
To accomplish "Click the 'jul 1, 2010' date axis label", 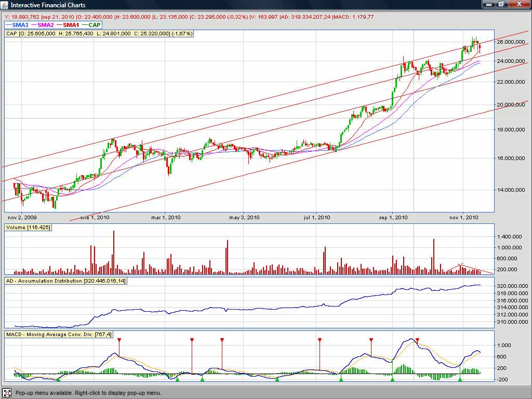I will pos(317,218).
